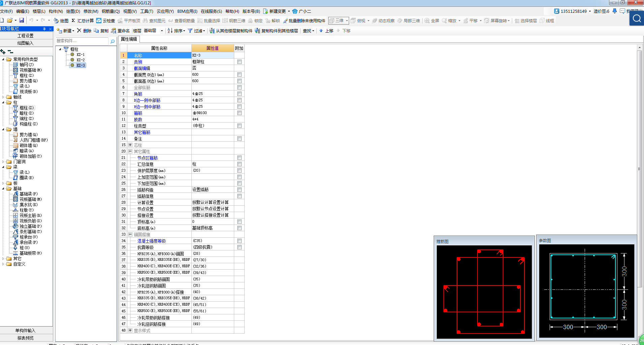Viewport: 644px width, 345px height.
Task: Open the 工具(T) menu
Action: click(147, 11)
